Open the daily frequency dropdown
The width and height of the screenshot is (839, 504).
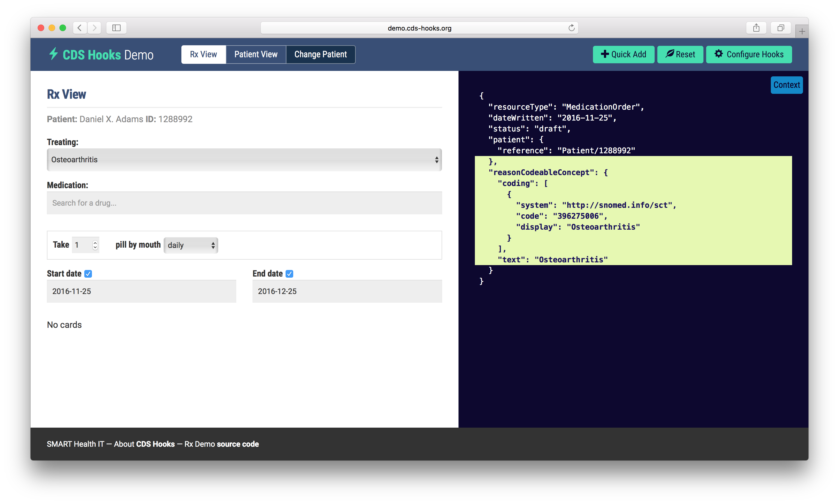pyautogui.click(x=191, y=245)
